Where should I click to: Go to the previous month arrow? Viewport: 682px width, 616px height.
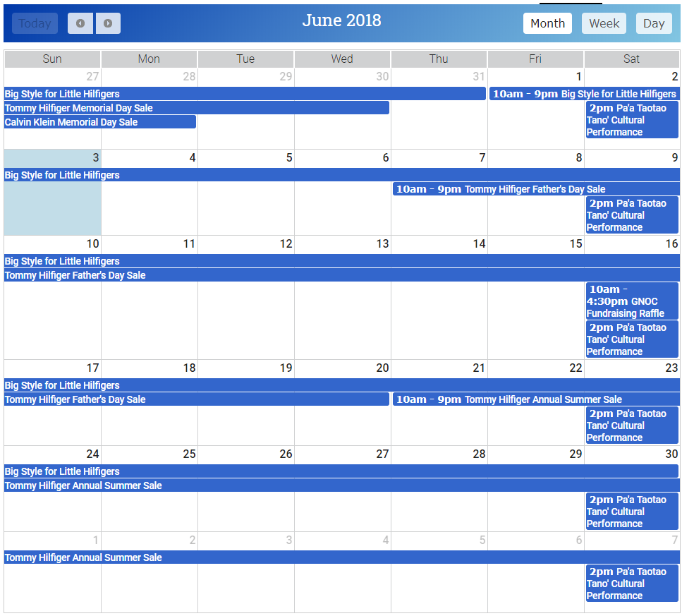coord(80,23)
